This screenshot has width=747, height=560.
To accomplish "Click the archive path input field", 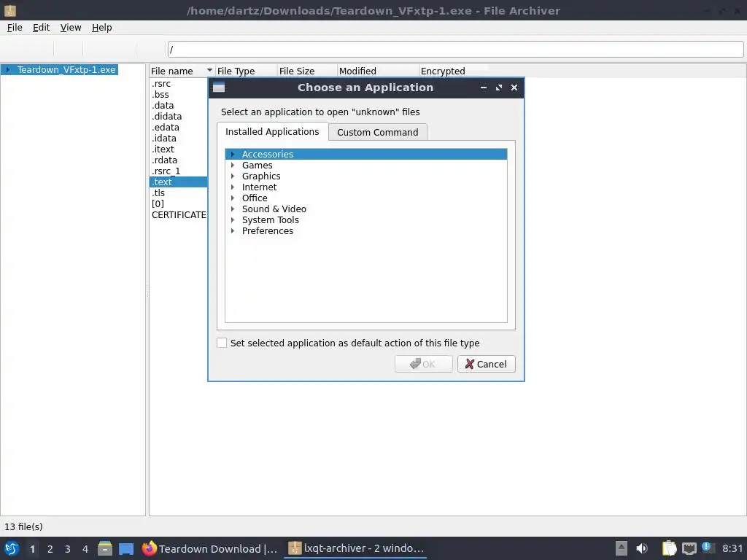I will click(455, 49).
